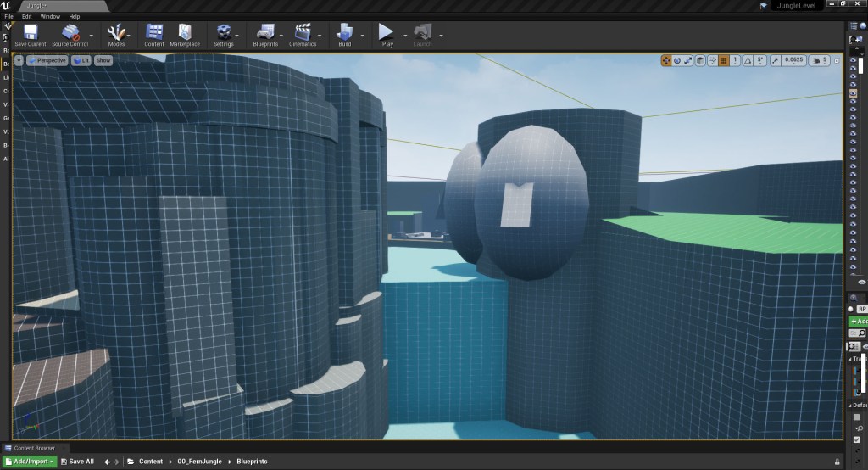Open the Window menu
The width and height of the screenshot is (868, 470).
coord(50,16)
